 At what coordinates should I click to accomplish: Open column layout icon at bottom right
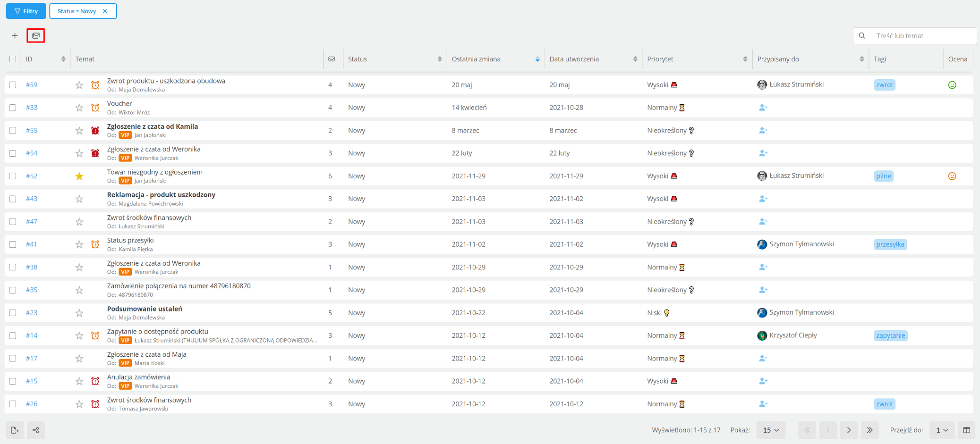tap(966, 430)
